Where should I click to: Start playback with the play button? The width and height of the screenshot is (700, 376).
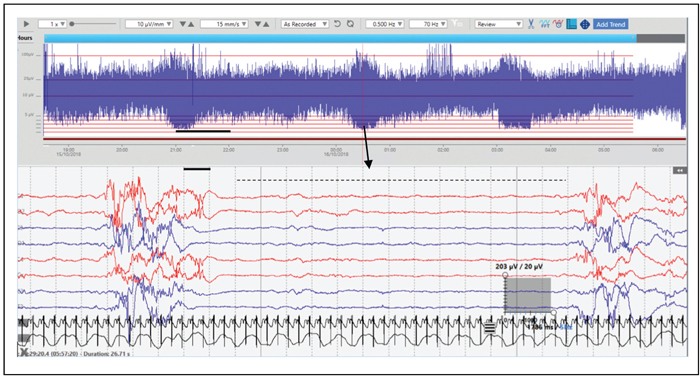[x=26, y=24]
